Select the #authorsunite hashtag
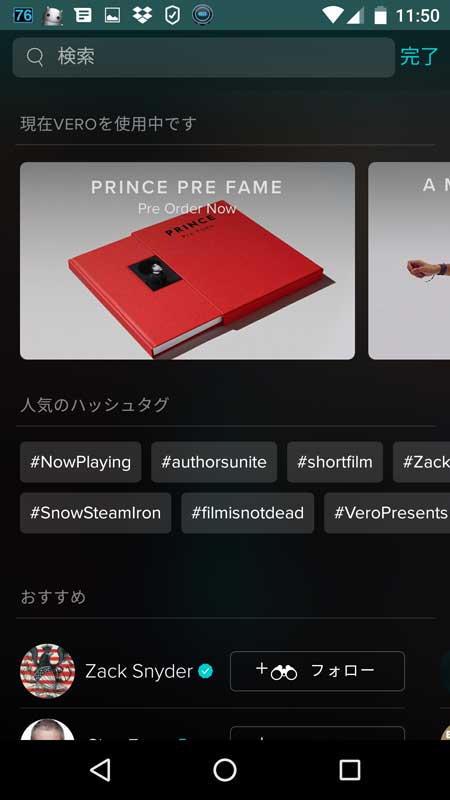 tap(214, 462)
